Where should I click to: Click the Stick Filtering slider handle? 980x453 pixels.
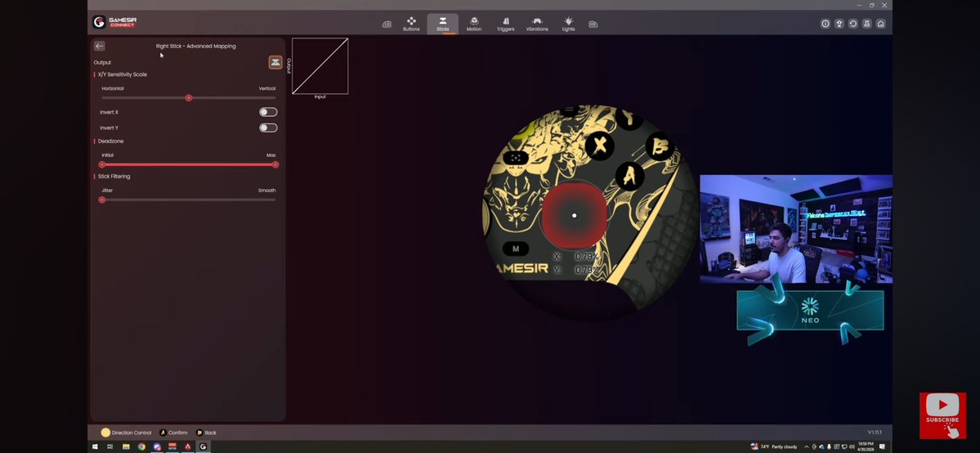coord(102,200)
